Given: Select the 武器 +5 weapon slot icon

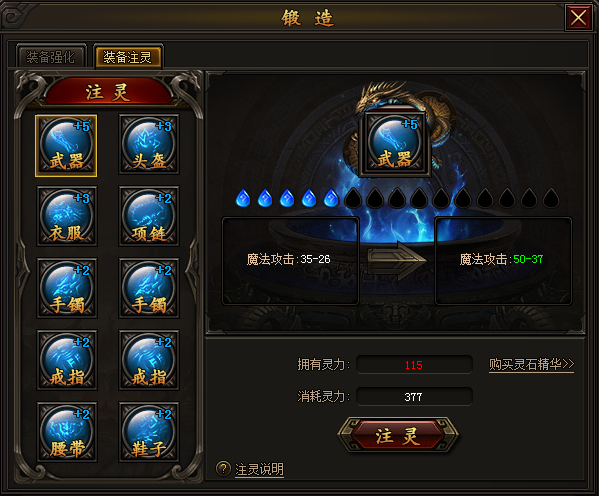Looking at the screenshot, I should point(66,146).
